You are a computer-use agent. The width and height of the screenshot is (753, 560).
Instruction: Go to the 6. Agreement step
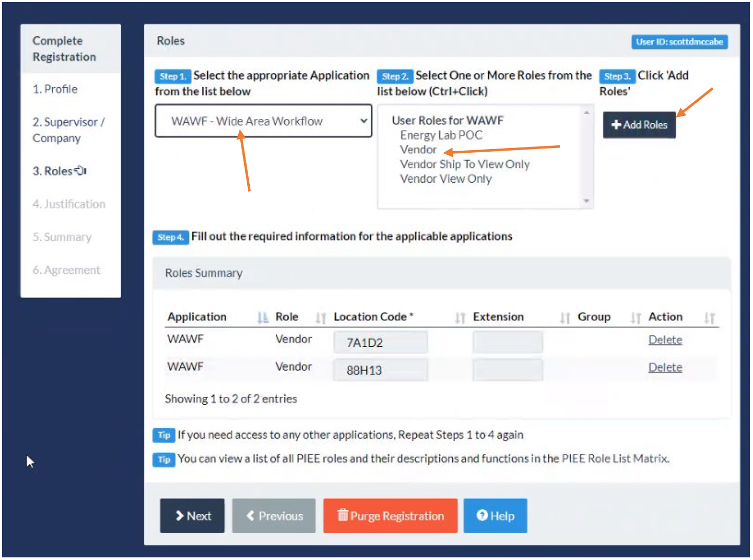point(66,270)
